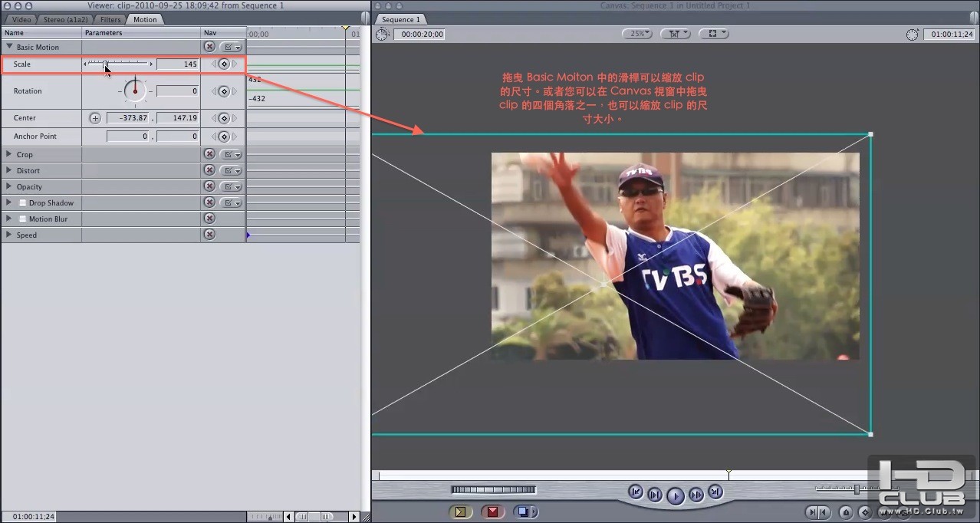Expand the Motion Blur section
Viewport: 980px width, 523px height.
click(9, 219)
